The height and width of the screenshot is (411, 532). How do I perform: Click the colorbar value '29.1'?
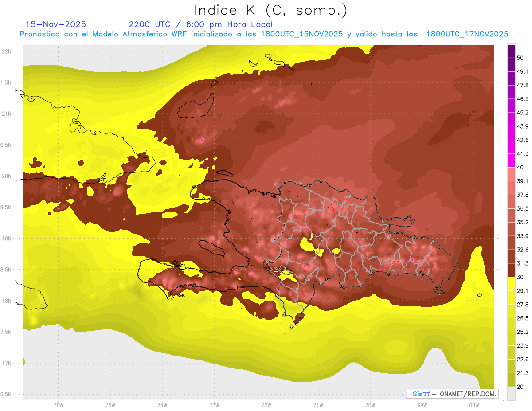[x=523, y=291]
